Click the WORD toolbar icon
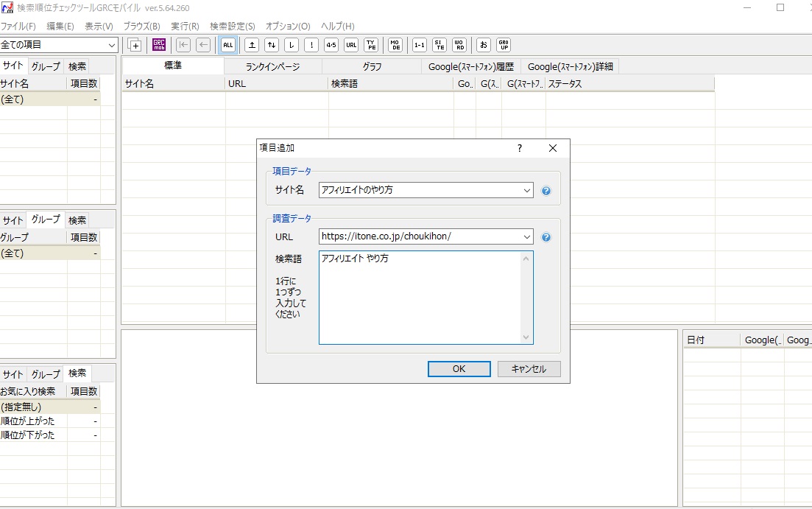The image size is (812, 509). coord(459,45)
